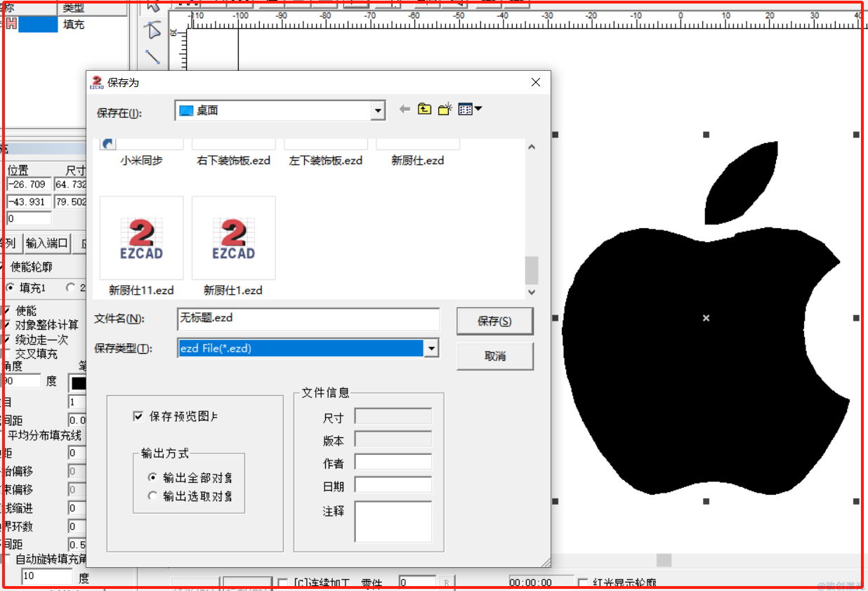
Task: Click the 保存(S) button
Action: pyautogui.click(x=494, y=321)
